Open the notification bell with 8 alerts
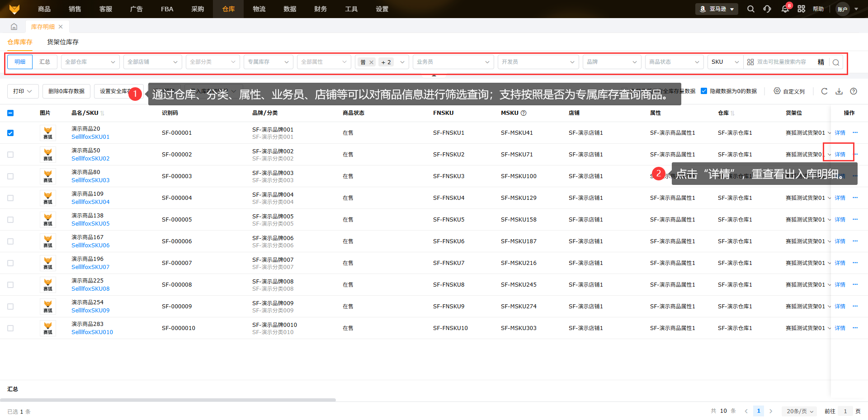 click(785, 9)
